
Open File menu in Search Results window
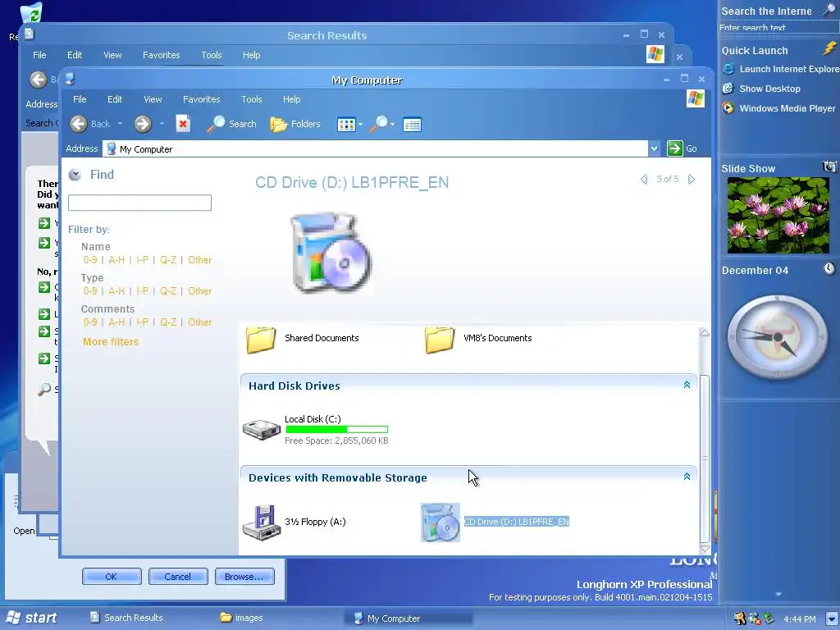(39, 55)
